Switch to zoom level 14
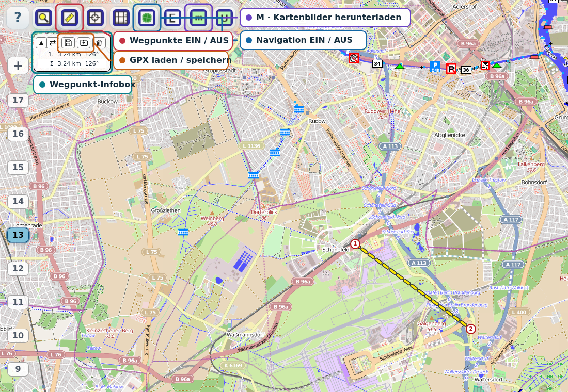Image resolution: width=568 pixels, height=392 pixels. [18, 201]
